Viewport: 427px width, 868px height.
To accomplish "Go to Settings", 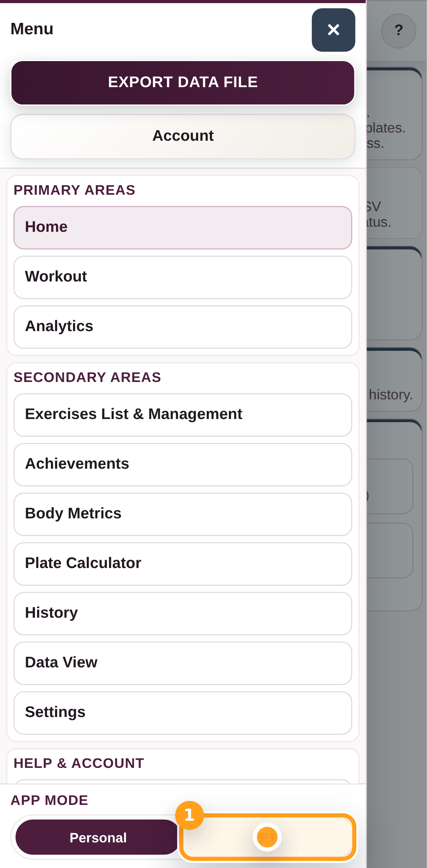I will pyautogui.click(x=183, y=713).
